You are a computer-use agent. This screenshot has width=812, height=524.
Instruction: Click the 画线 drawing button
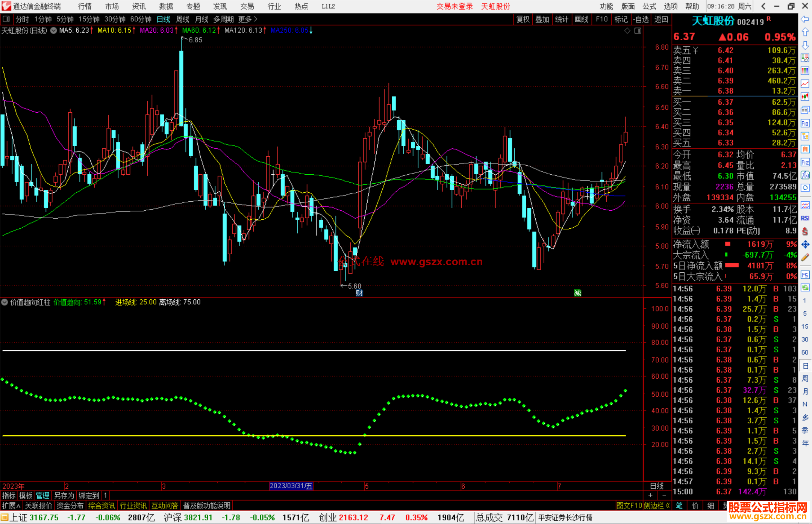[x=581, y=19]
